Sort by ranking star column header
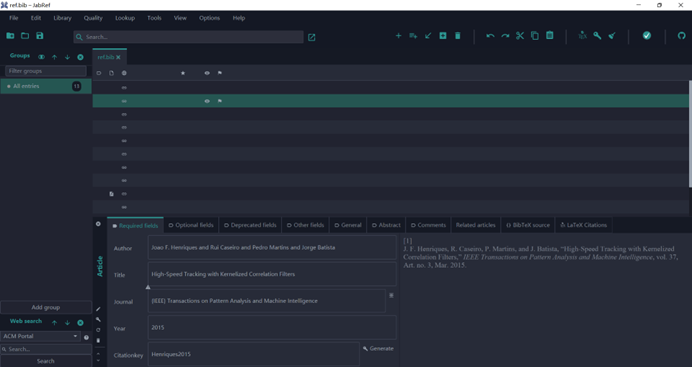Screen dimensions: 692x367 [183, 73]
